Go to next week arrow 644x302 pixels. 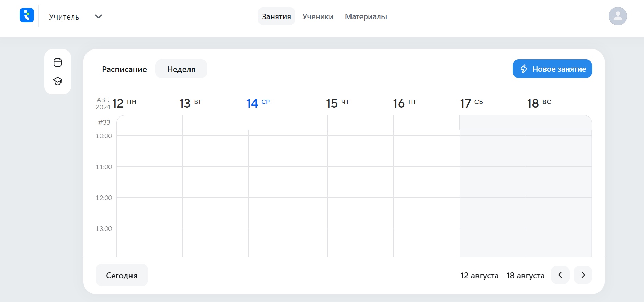(x=583, y=275)
